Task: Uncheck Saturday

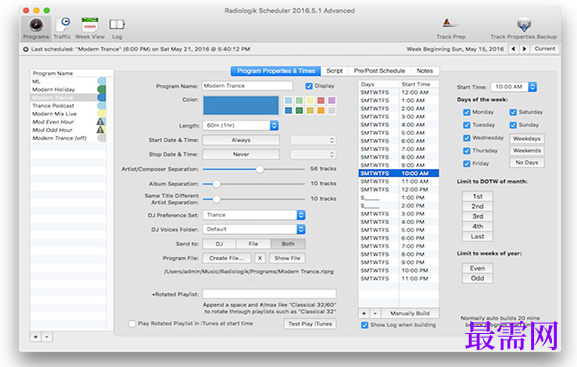Action: (x=513, y=112)
